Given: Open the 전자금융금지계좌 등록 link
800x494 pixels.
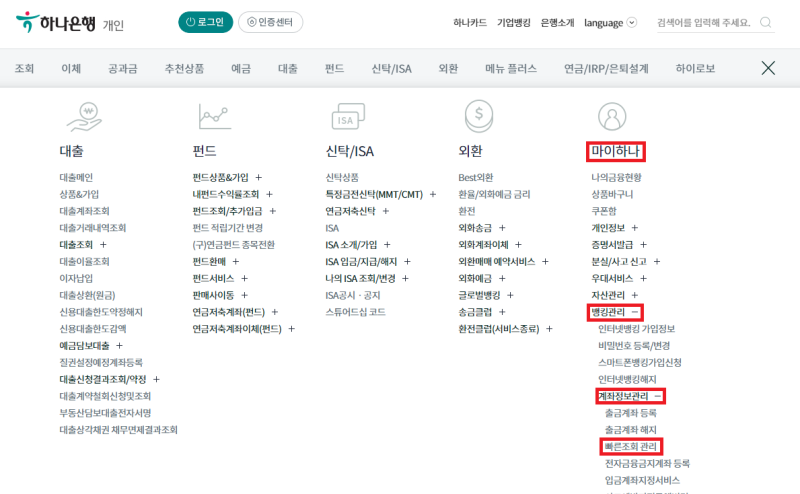Looking at the screenshot, I should tap(647, 463).
